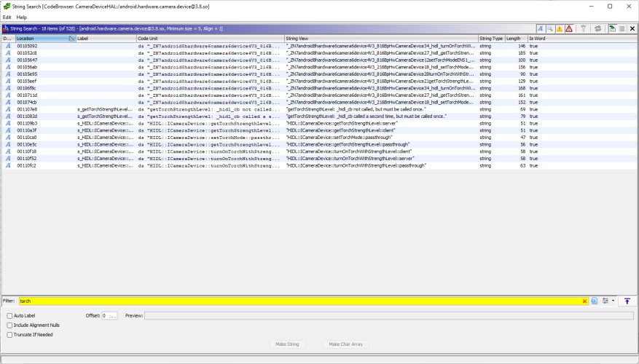Click the green make selection icon
639x364 pixels.
612,28
